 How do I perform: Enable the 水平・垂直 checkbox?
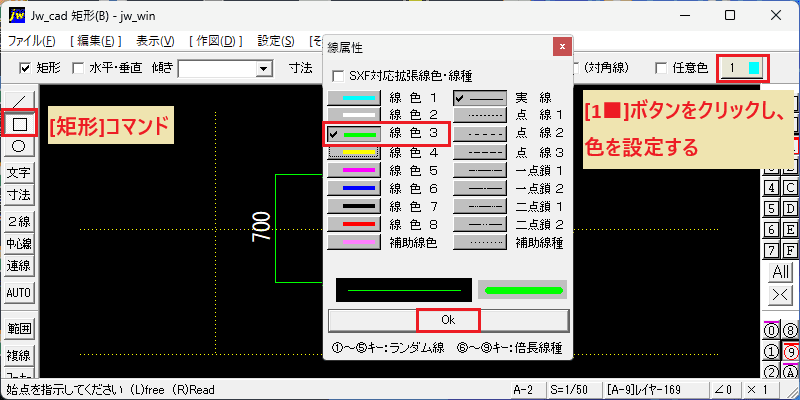pyautogui.click(x=78, y=68)
